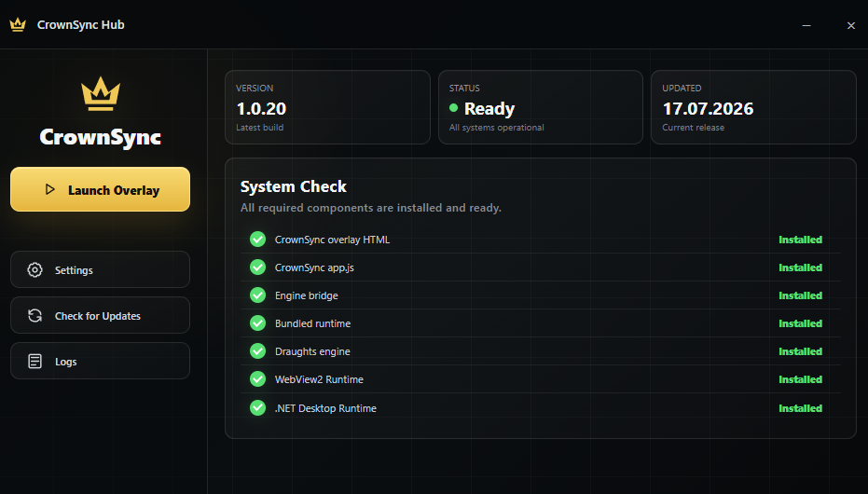Click the green check for CrownSync overlay HTML
This screenshot has width=868, height=494.
[x=257, y=239]
